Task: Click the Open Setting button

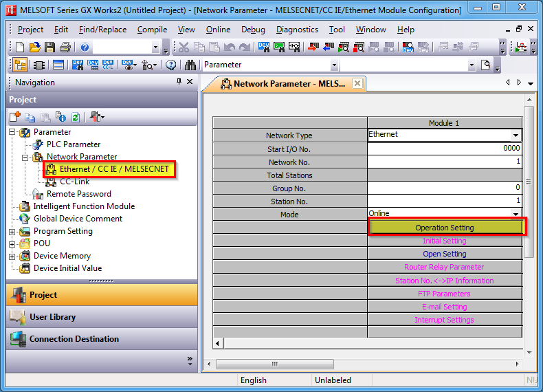Action: tap(444, 254)
